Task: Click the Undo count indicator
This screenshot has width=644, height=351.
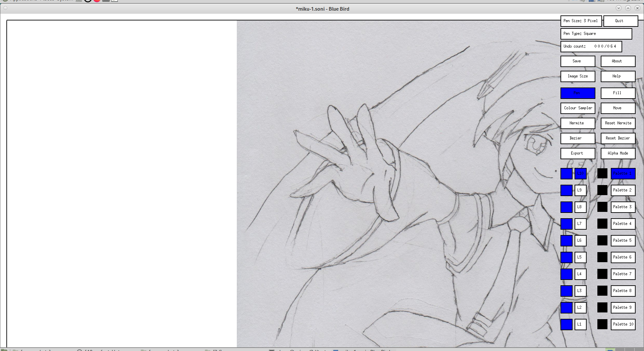Action: tap(591, 47)
